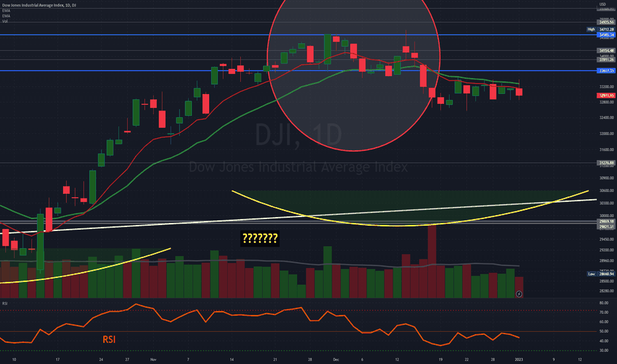Click the 33911.26 price level label
617x364 pixels.
(606, 60)
